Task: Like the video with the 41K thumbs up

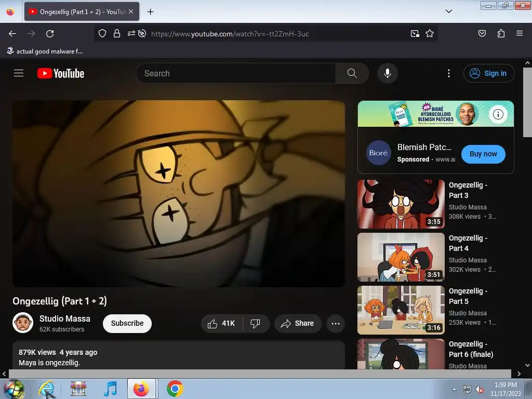Action: click(x=222, y=323)
